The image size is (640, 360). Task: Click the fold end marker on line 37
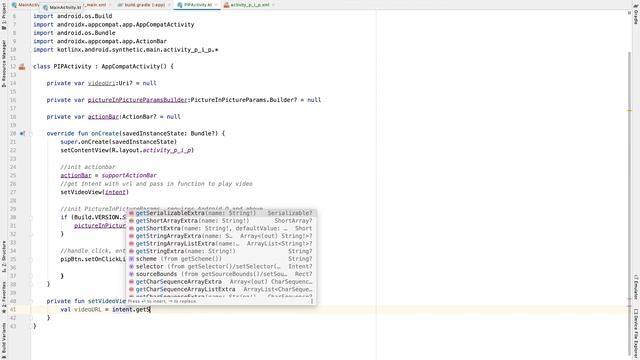[x=31, y=276]
